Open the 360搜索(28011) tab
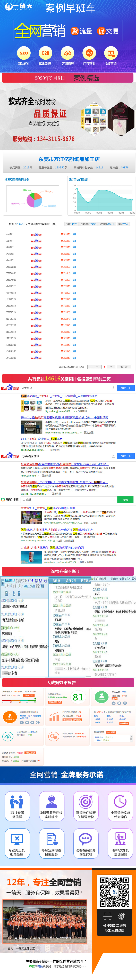Viewport: 136px width, 980px height. click(x=107, y=224)
